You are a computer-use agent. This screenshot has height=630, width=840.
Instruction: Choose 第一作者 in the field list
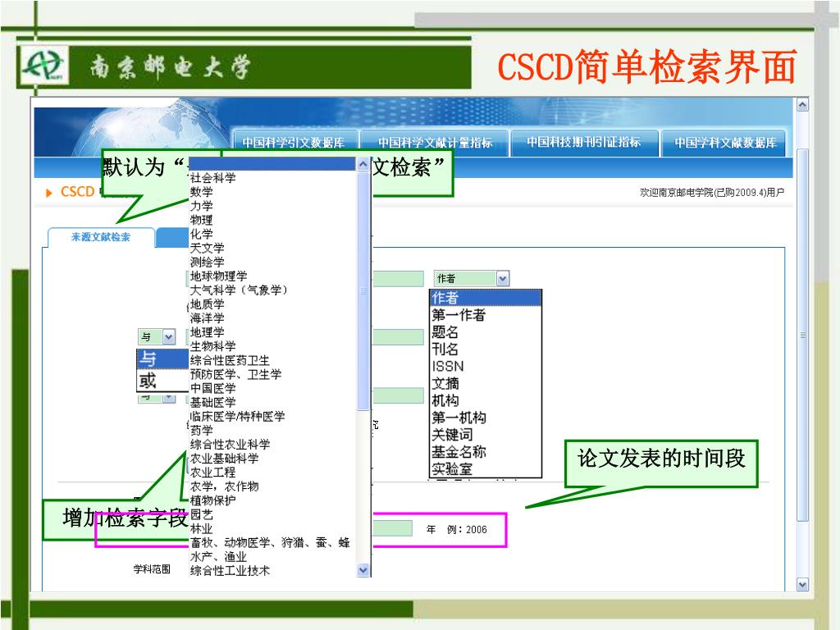pos(486,315)
